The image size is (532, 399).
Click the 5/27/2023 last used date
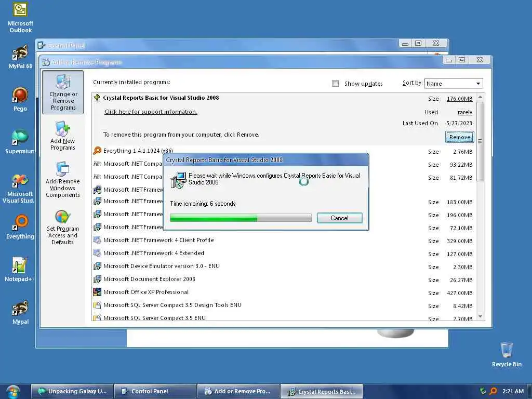(x=459, y=123)
